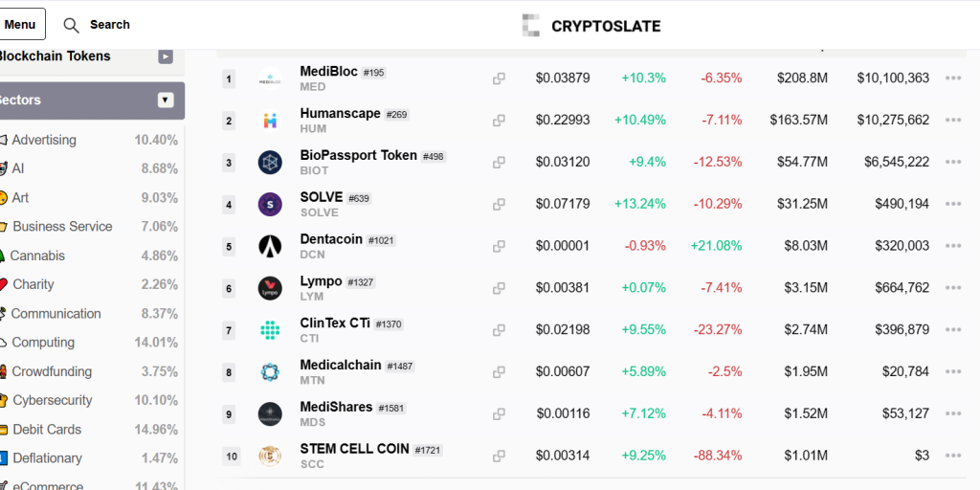Open the STEM CELL COIN link

tap(354, 448)
